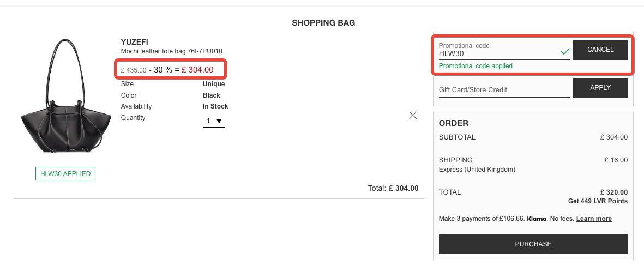Click the PURCHASE button

pos(533,244)
